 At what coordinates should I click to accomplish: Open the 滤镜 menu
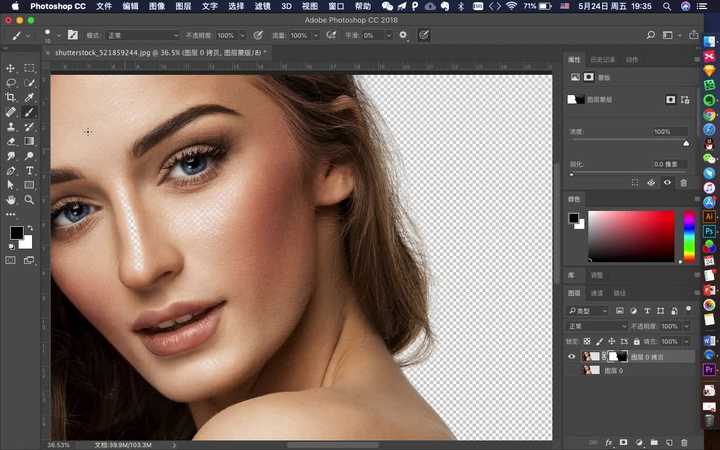(x=263, y=6)
